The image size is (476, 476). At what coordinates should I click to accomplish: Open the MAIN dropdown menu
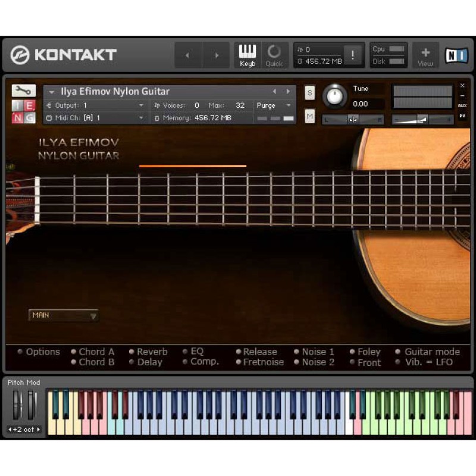64,315
